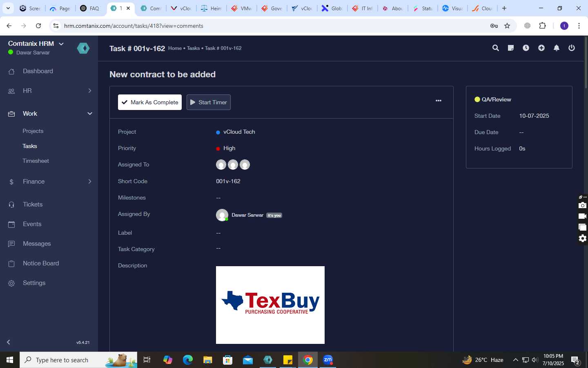Image resolution: width=588 pixels, height=368 pixels.
Task: Click the plus quick-add icon in header
Action: point(541,48)
